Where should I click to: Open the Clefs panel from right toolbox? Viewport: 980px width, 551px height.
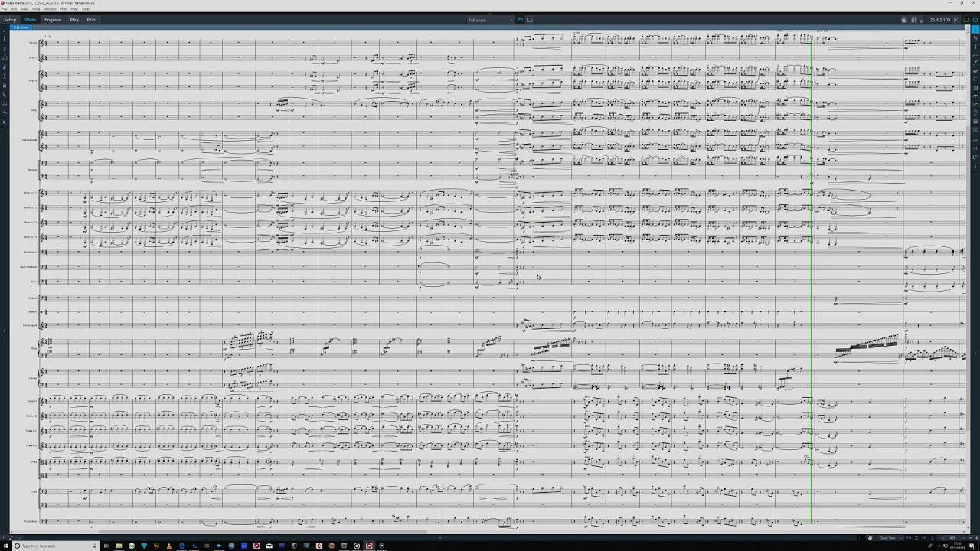(975, 30)
